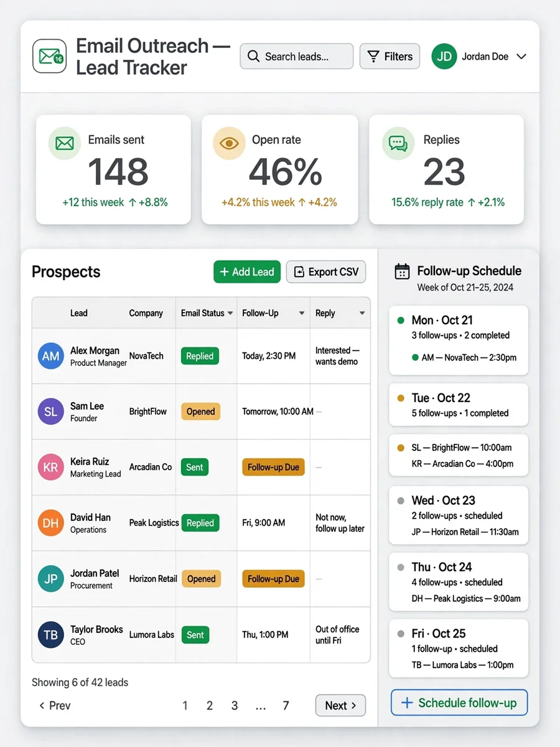Click 'Today, 2:30 PM' follow-up cell
The height and width of the screenshot is (747, 560).
coord(269,356)
